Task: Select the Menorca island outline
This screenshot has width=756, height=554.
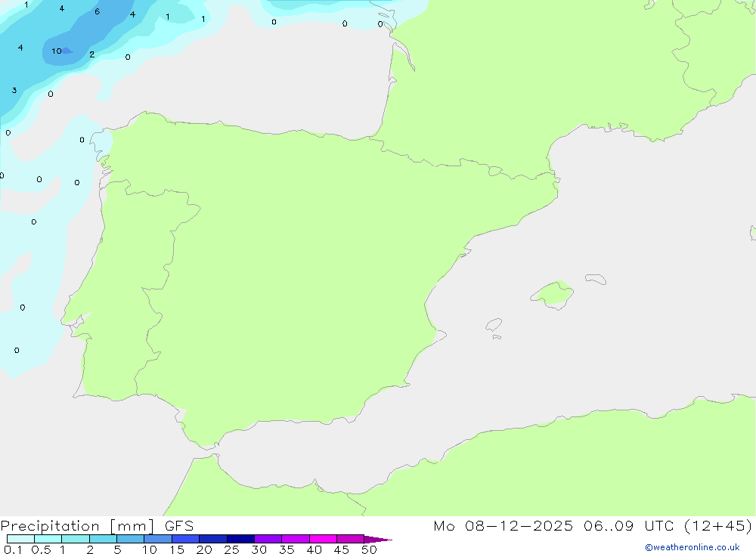Action: pos(596,279)
